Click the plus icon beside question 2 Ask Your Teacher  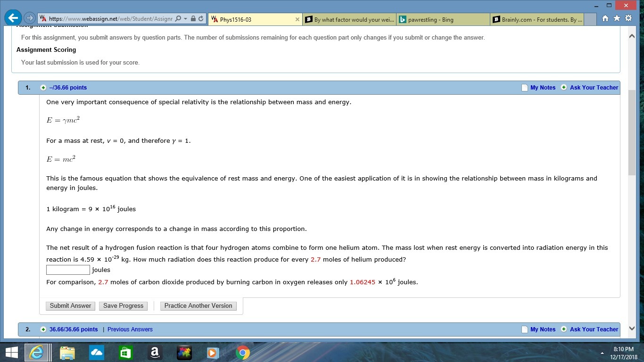(563, 329)
